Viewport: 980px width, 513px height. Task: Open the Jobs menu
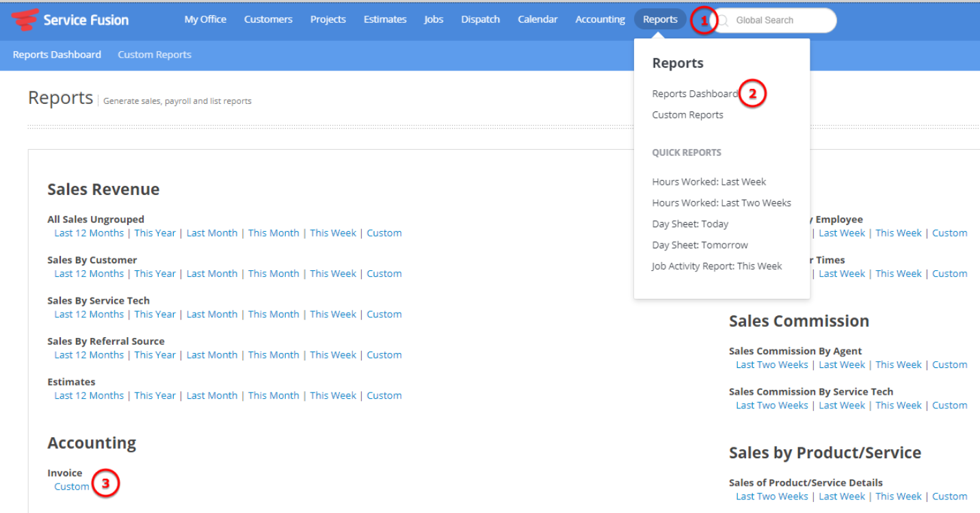tap(434, 19)
